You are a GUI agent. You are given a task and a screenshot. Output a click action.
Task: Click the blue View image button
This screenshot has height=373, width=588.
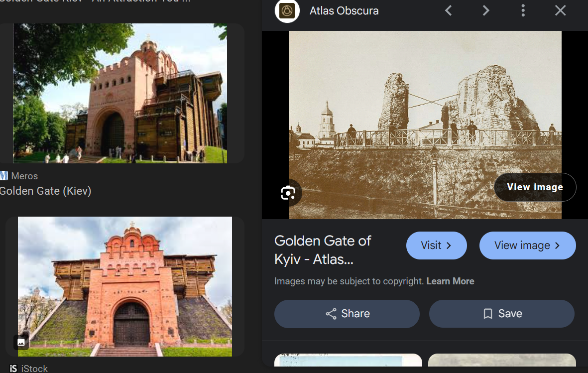coord(528,246)
